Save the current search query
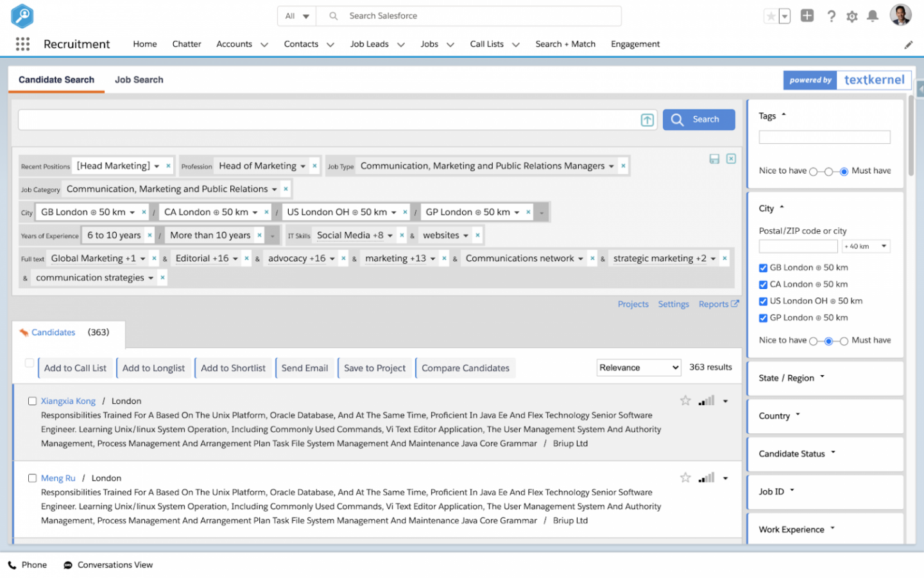Image resolution: width=924 pixels, height=578 pixels. 714,159
